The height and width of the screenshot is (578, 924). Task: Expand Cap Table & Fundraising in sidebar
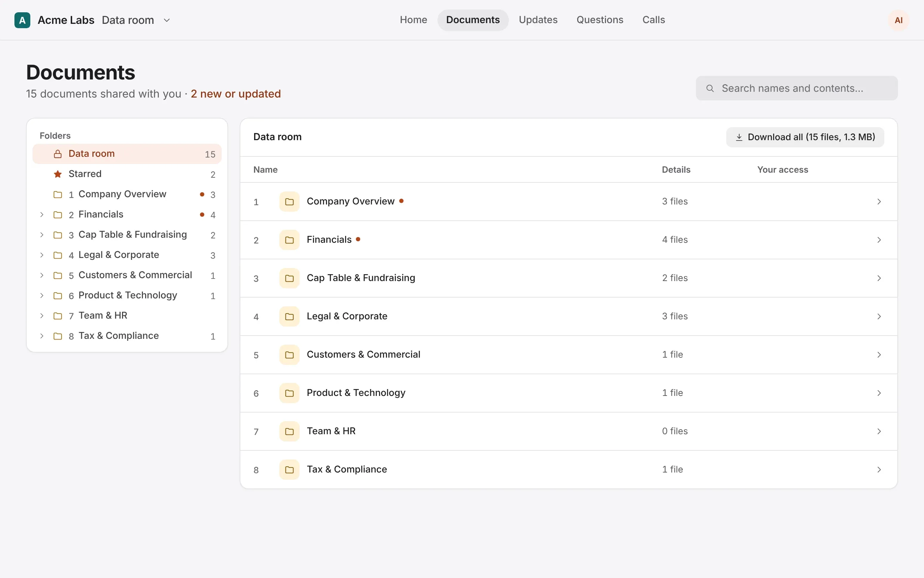[42, 235]
